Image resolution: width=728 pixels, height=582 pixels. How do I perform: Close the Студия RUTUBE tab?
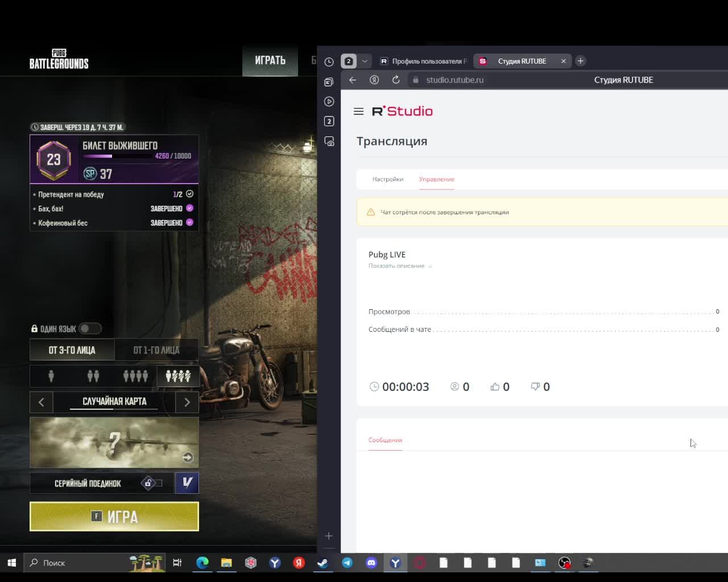(563, 61)
